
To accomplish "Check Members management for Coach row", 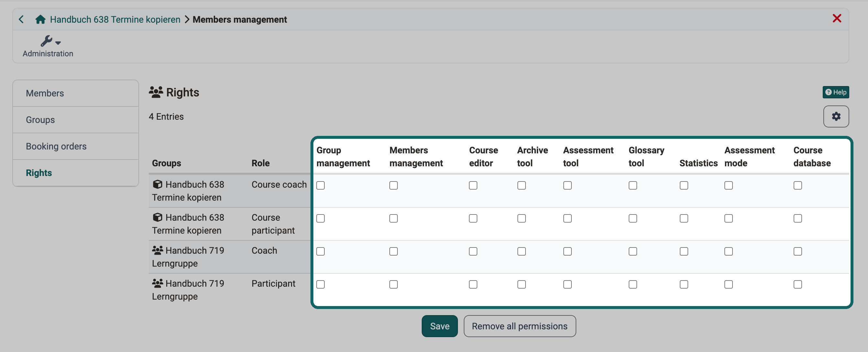I will coord(394,251).
